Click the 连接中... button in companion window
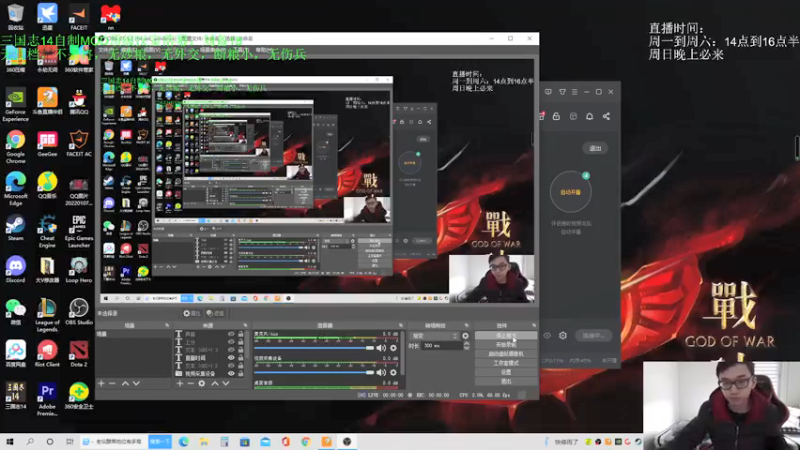This screenshot has height=450, width=800. [593, 336]
